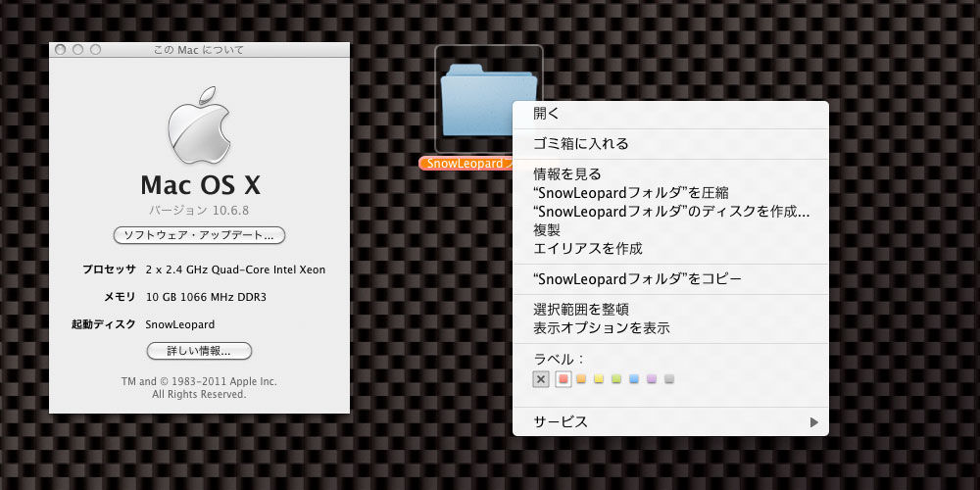Apply the gray label color
980x490 pixels.
(669, 379)
